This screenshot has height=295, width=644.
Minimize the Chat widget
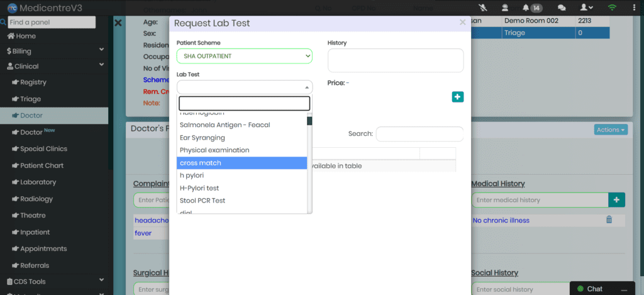click(624, 289)
